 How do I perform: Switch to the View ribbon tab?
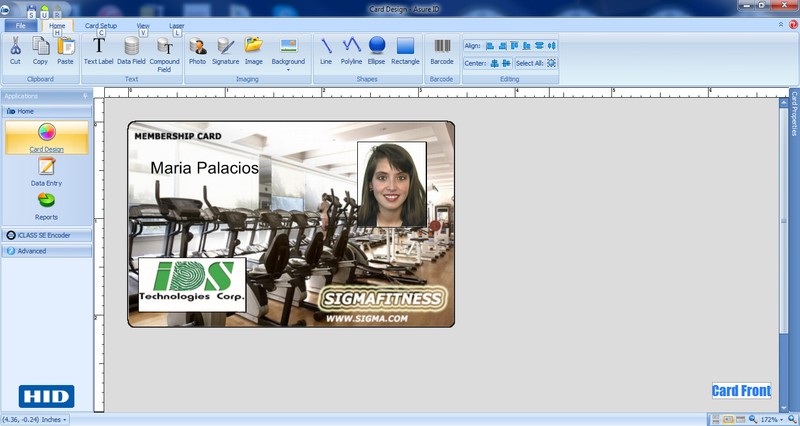[143, 26]
